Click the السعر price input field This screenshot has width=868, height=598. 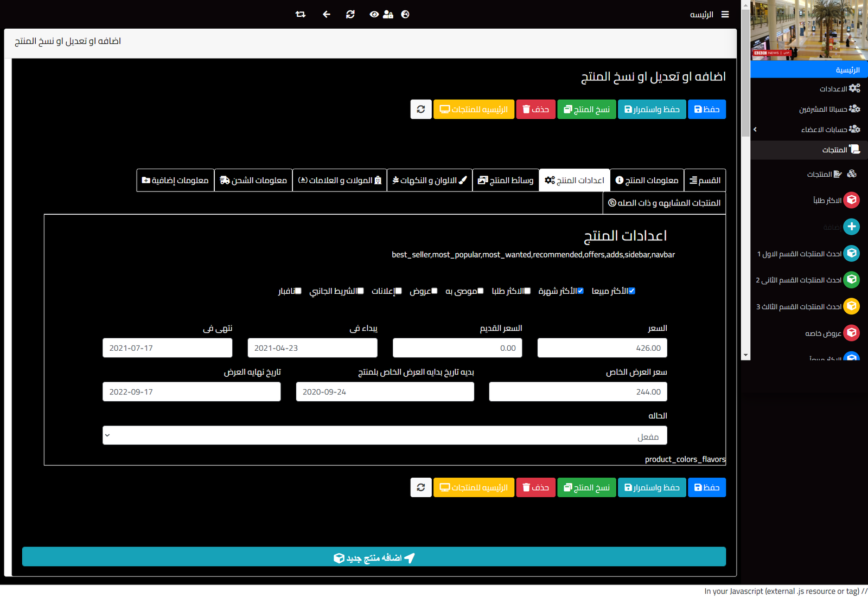coord(602,348)
